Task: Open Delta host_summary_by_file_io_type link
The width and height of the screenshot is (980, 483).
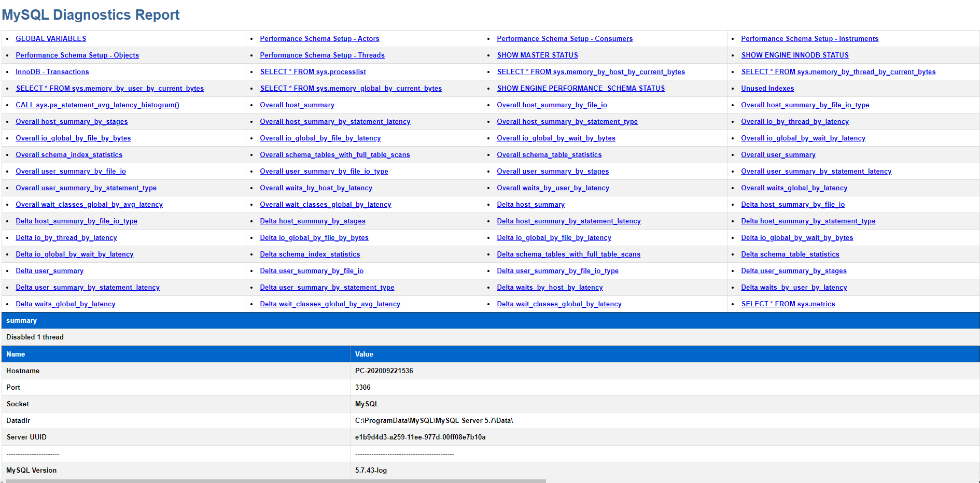Action: pyautogui.click(x=77, y=221)
